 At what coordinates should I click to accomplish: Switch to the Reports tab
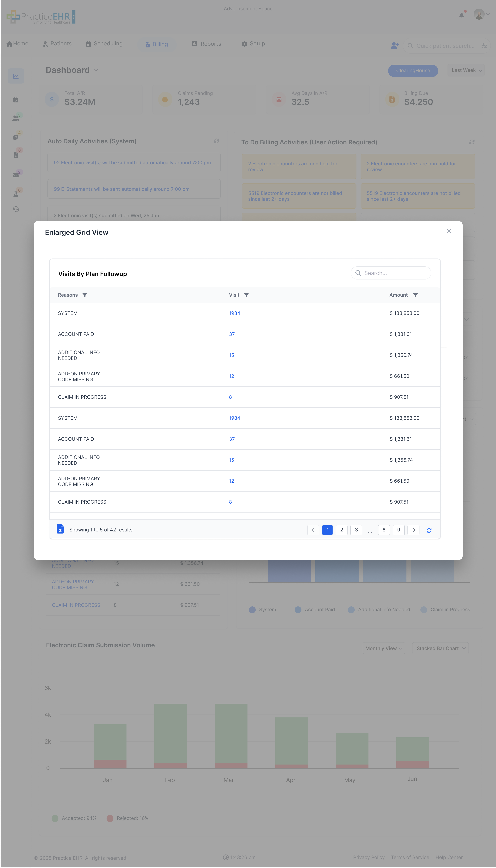206,44
